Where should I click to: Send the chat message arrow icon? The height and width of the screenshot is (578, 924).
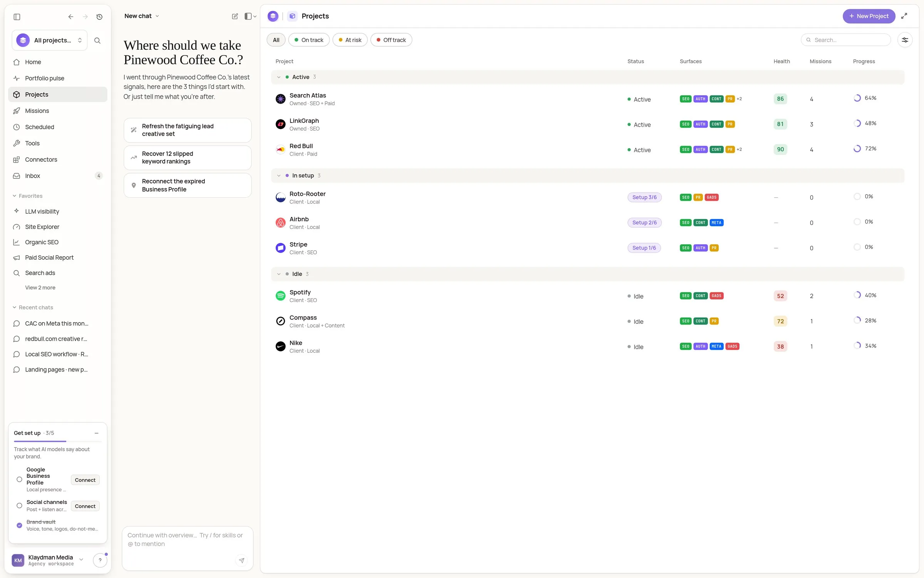click(241, 560)
